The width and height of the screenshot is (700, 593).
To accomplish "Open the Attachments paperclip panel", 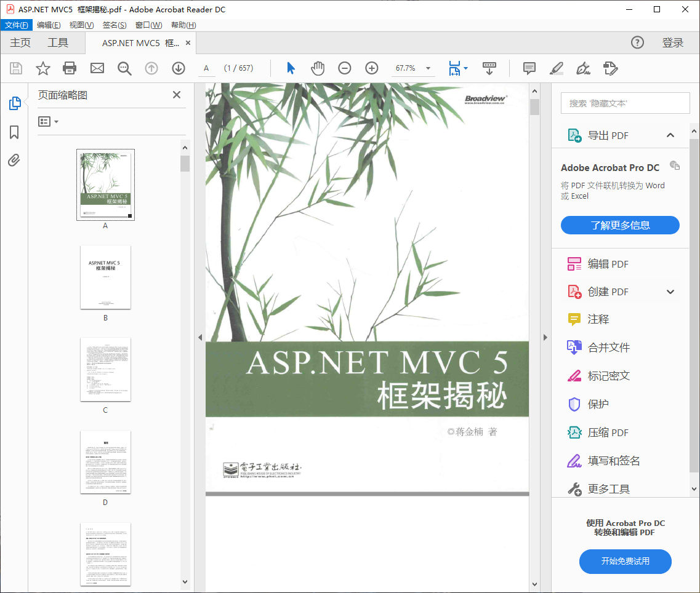I will [x=14, y=160].
